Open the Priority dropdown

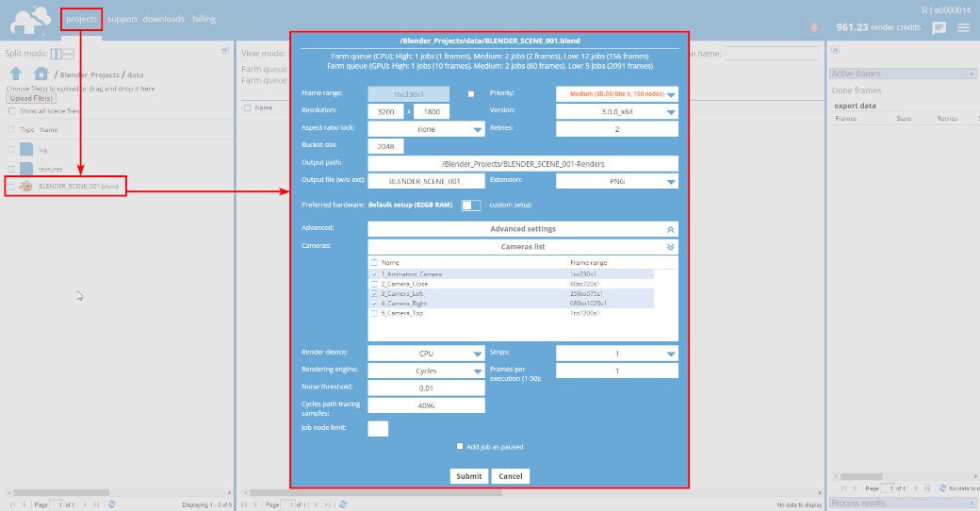tap(617, 94)
